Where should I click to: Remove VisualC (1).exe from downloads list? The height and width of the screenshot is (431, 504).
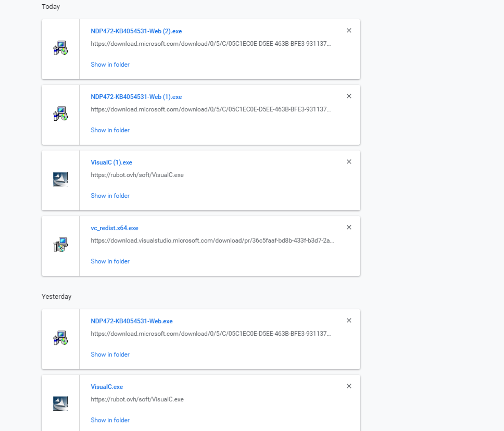pyautogui.click(x=349, y=162)
